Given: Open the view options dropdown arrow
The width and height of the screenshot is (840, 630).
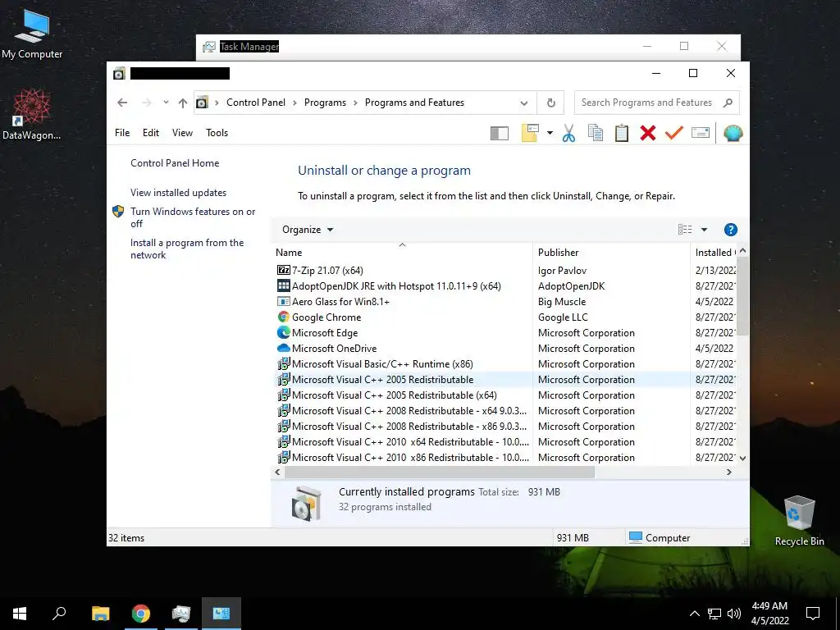Looking at the screenshot, I should [x=704, y=230].
